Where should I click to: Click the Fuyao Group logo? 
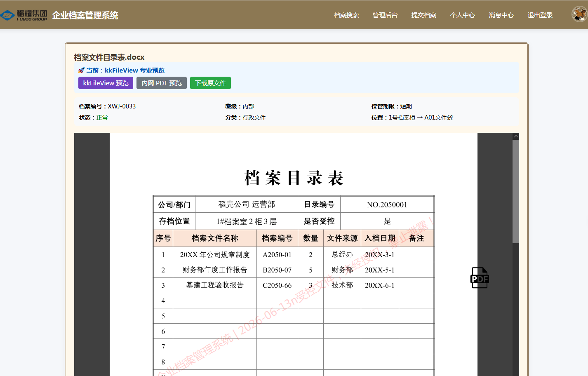[x=24, y=15]
